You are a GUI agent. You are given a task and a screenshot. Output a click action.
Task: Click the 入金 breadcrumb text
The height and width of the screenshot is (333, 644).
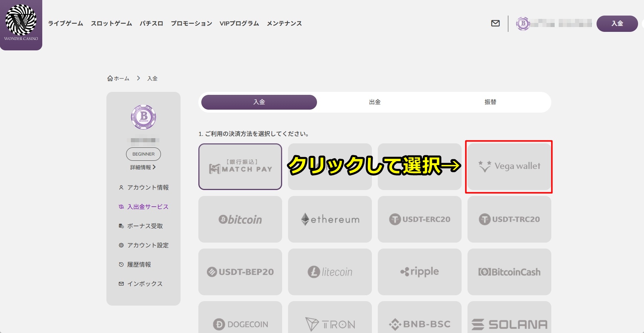coord(152,79)
